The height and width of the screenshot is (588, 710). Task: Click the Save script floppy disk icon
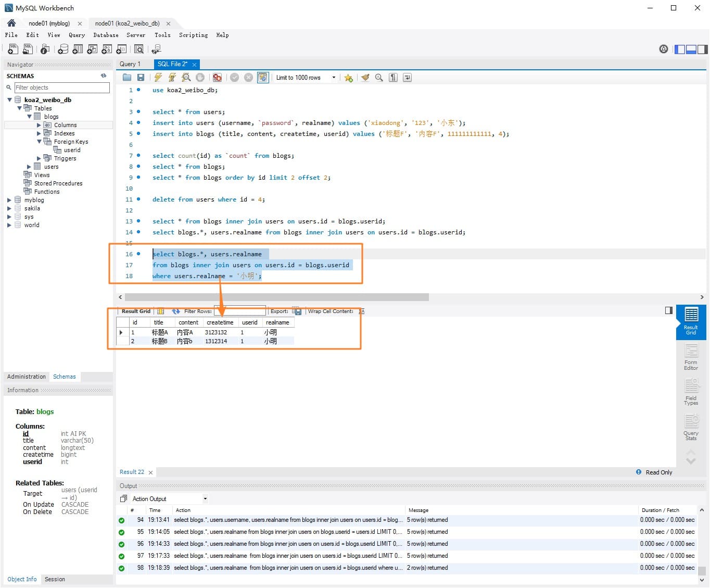[x=141, y=78]
